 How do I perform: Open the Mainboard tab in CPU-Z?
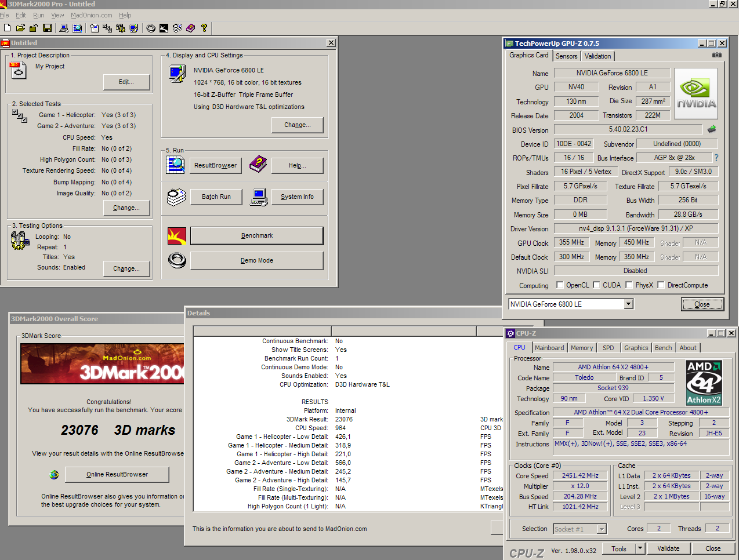[x=549, y=348]
